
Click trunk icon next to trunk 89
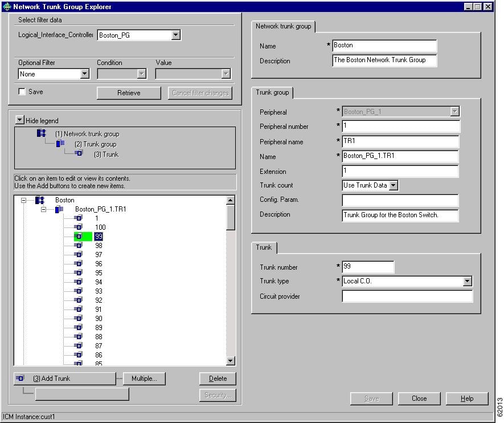78,327
